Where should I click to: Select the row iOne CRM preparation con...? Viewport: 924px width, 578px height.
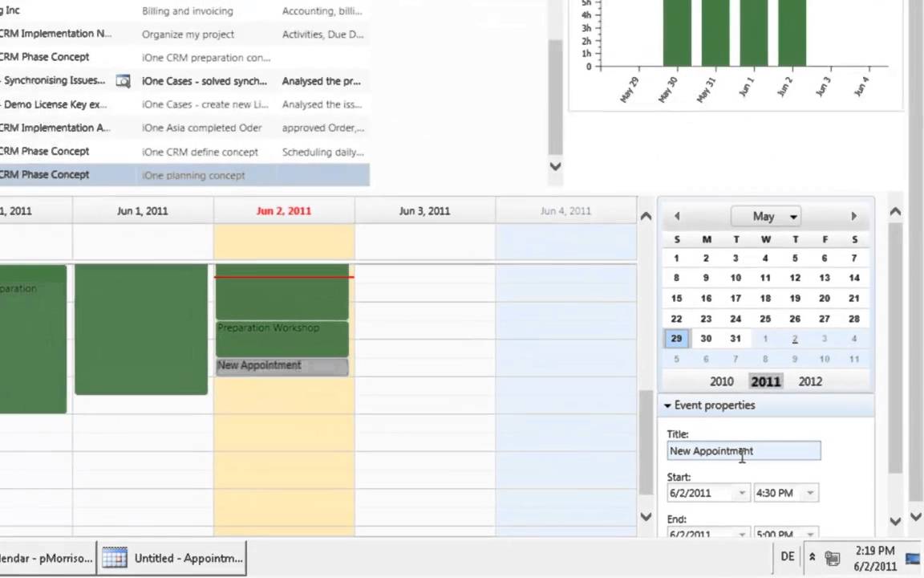pos(183,57)
